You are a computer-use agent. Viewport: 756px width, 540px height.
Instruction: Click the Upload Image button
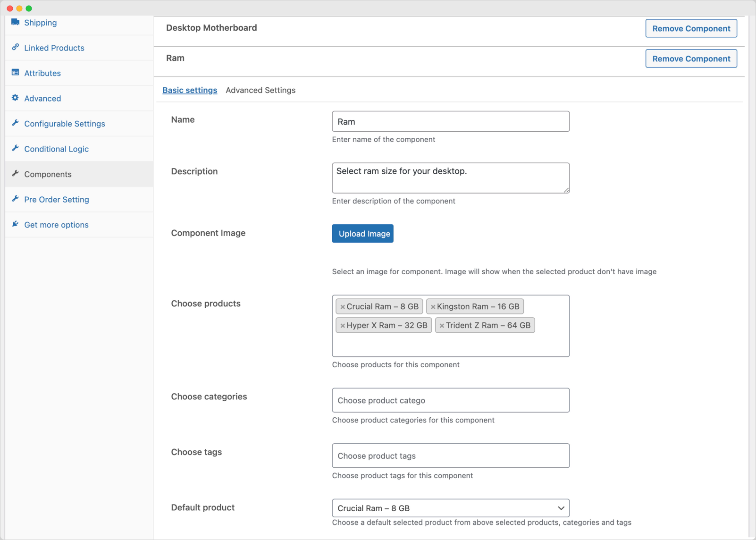[362, 233]
